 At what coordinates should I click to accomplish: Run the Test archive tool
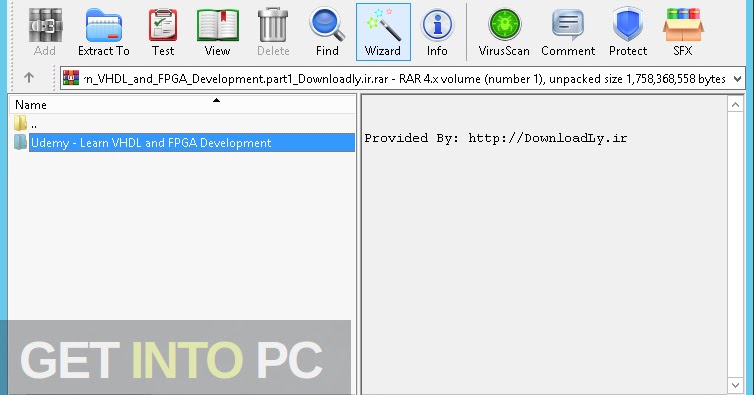click(x=163, y=32)
